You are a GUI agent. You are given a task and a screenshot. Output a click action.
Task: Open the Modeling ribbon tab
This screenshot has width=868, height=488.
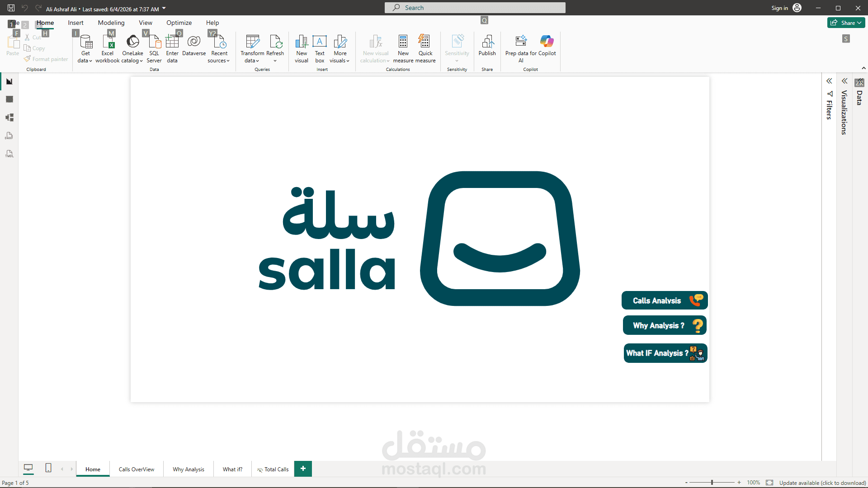(x=111, y=23)
